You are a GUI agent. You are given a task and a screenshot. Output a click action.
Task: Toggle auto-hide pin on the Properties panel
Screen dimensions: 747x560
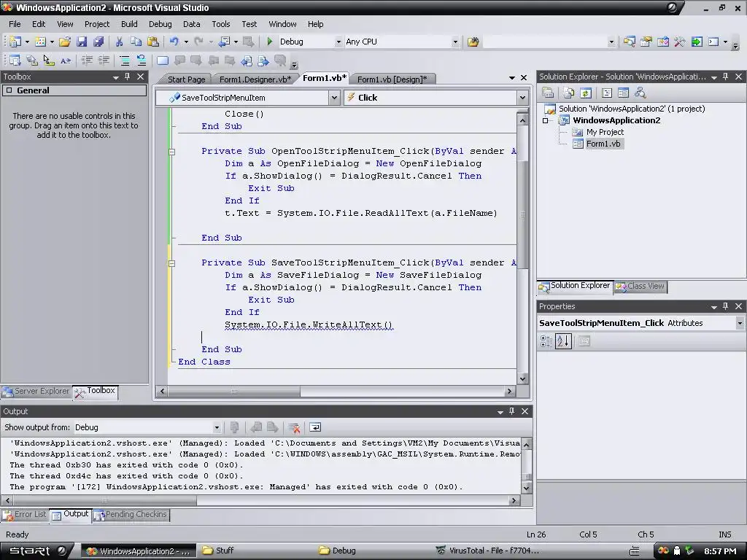click(x=726, y=306)
